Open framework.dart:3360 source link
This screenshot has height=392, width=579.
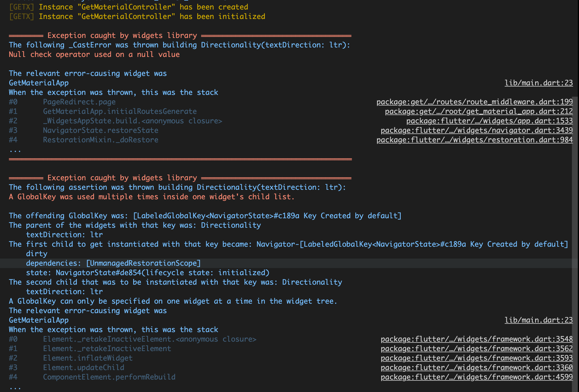pos(476,367)
